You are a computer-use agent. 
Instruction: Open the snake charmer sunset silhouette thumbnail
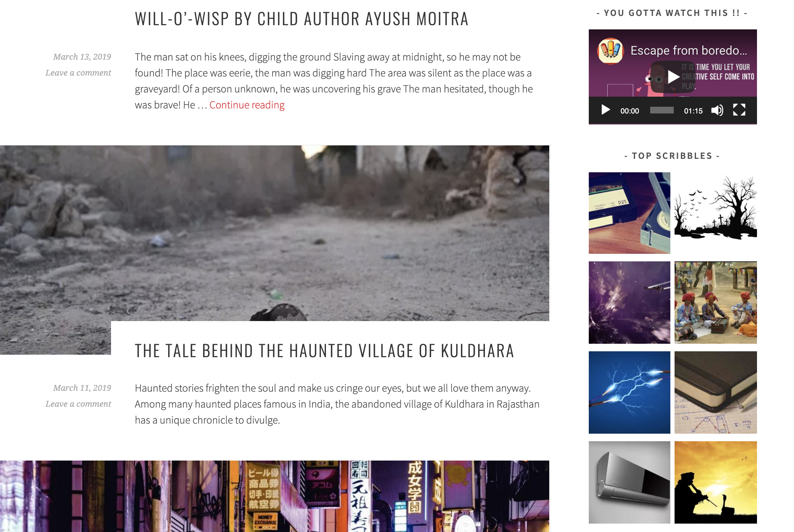click(x=716, y=482)
